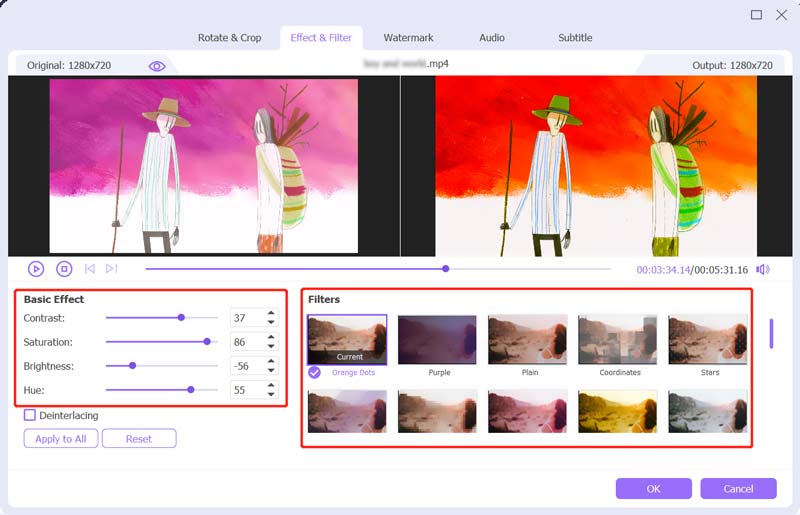800x515 pixels.
Task: Apply the Coordinates filter
Action: click(x=617, y=339)
